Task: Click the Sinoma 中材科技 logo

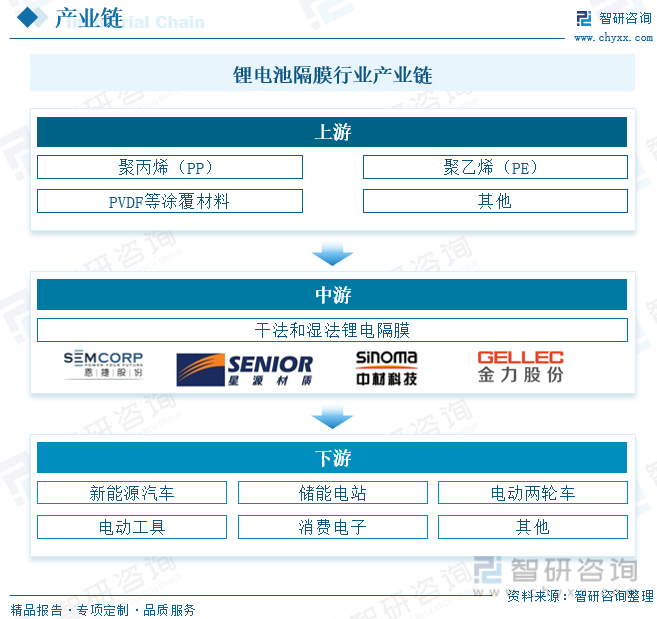Action: pyautogui.click(x=386, y=368)
